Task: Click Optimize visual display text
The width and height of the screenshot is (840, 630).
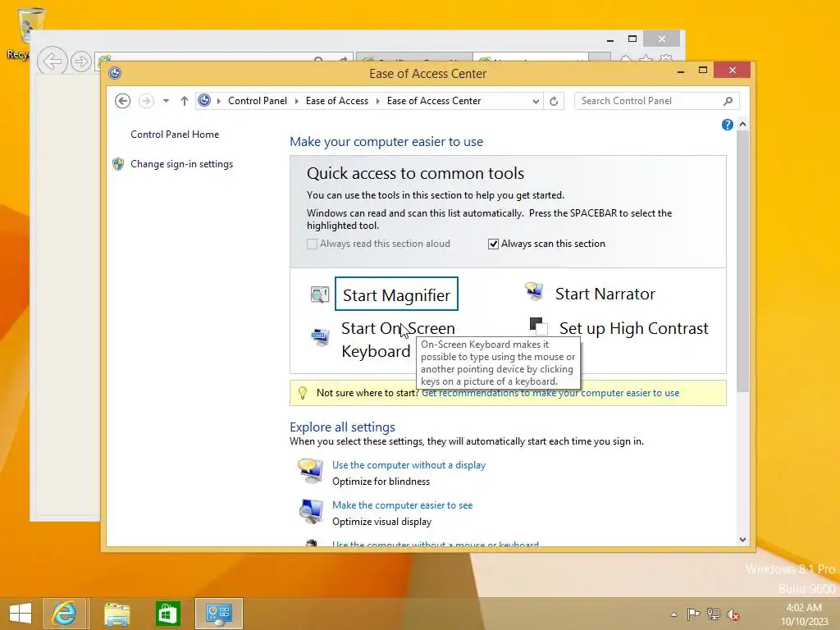Action: (382, 521)
